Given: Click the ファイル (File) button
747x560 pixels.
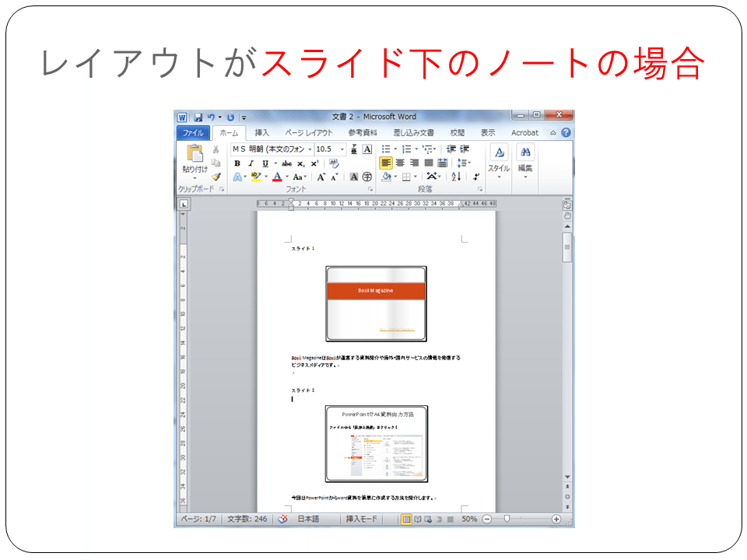Looking at the screenshot, I should 193,133.
